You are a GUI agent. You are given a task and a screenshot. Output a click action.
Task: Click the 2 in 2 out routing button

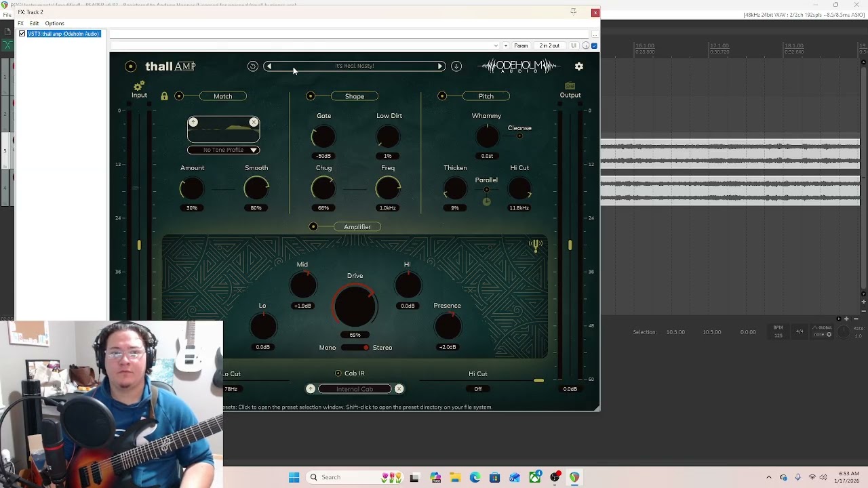[x=549, y=46]
